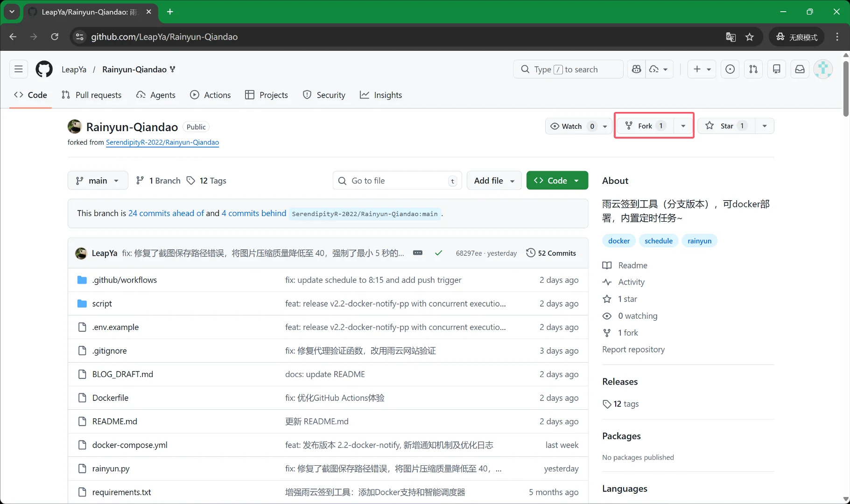The height and width of the screenshot is (504, 850).
Task: Open the 52 Commits history link
Action: point(551,253)
